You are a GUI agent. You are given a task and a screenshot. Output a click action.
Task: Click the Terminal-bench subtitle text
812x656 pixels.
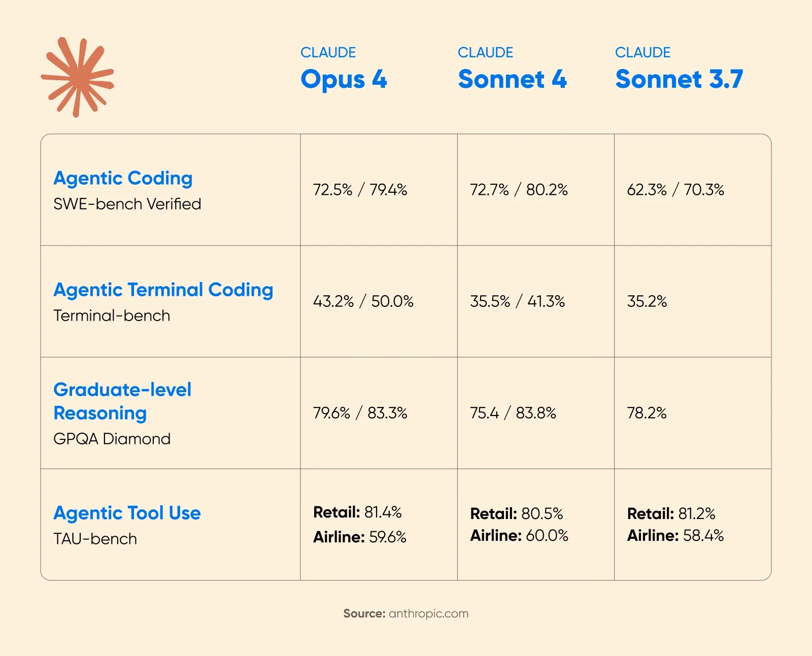[112, 316]
